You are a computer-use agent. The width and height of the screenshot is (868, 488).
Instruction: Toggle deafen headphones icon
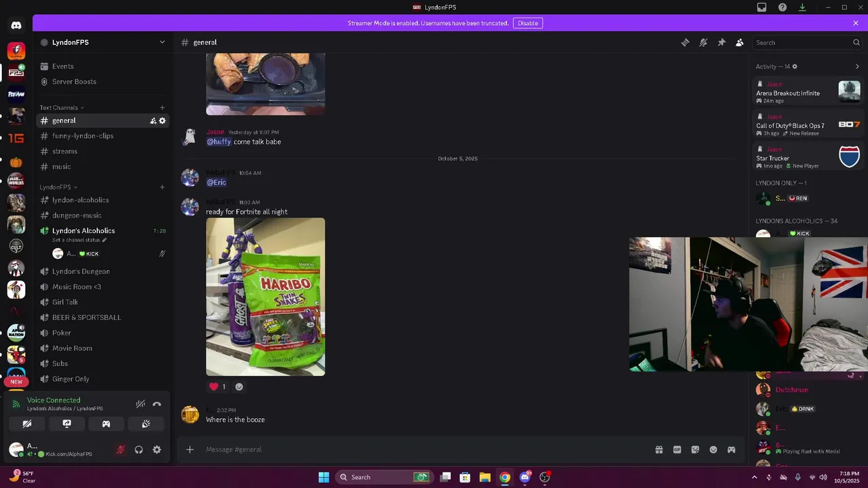point(139,449)
